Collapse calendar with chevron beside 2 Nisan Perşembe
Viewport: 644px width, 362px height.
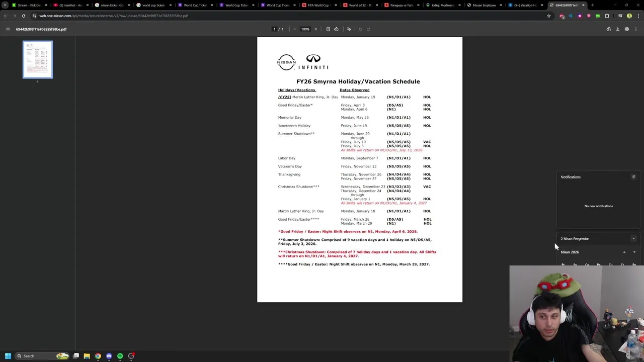click(633, 239)
